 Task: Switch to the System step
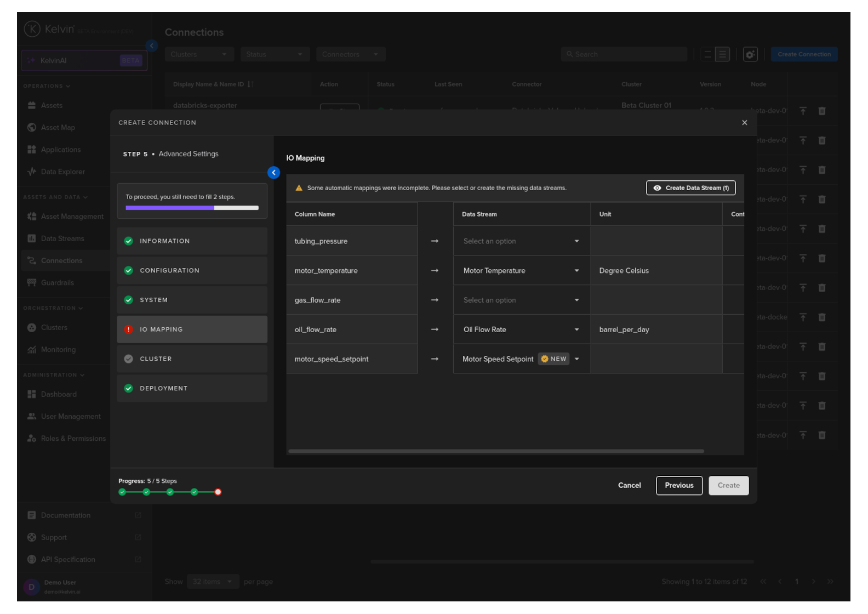192,300
